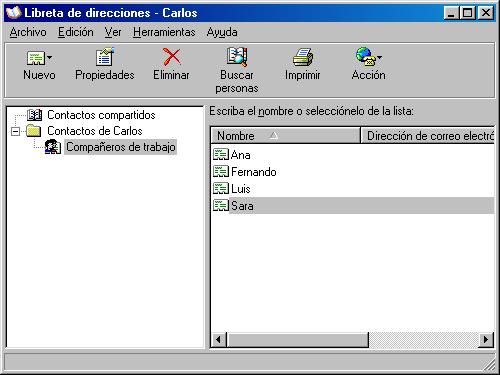Open the dropdown arrow beside Nuevo

(x=49, y=58)
